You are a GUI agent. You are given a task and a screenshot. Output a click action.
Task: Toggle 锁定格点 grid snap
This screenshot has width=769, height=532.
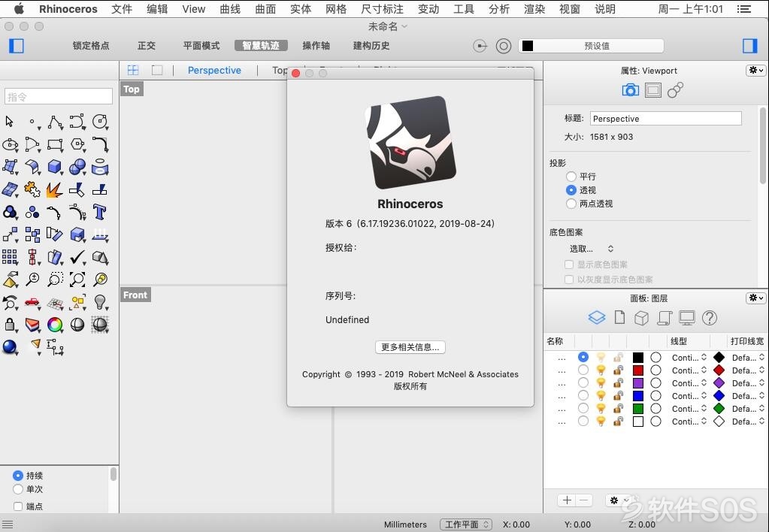[x=91, y=46]
